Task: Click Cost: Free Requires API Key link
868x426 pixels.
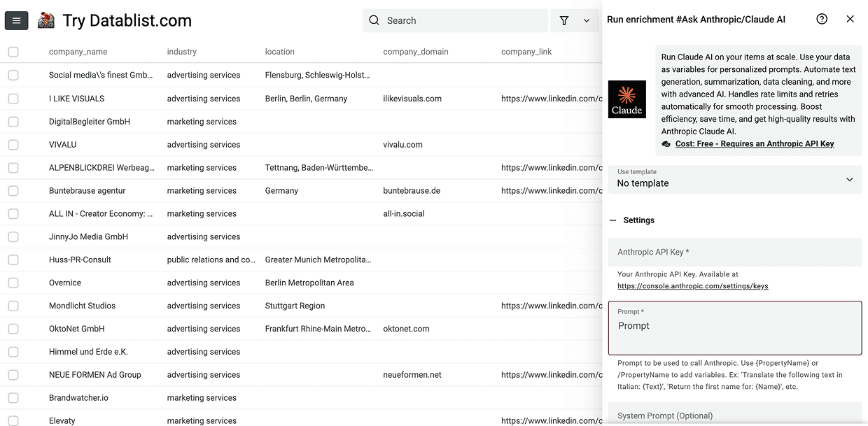Action: tap(755, 144)
